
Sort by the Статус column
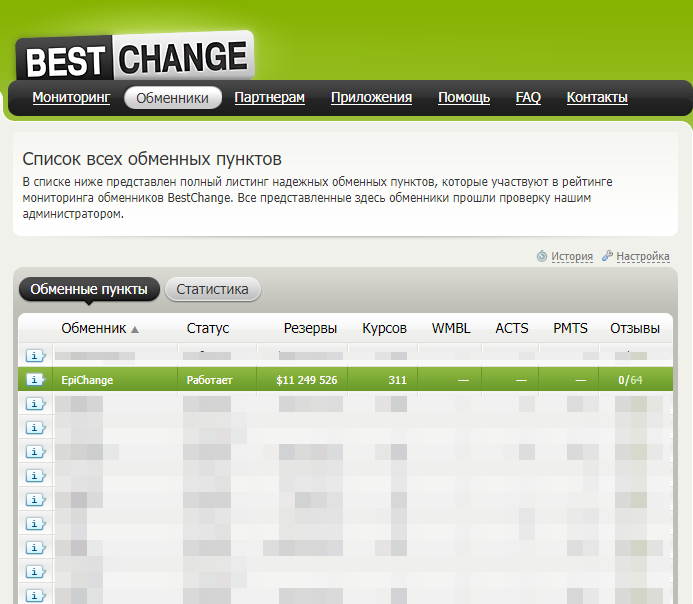(208, 328)
